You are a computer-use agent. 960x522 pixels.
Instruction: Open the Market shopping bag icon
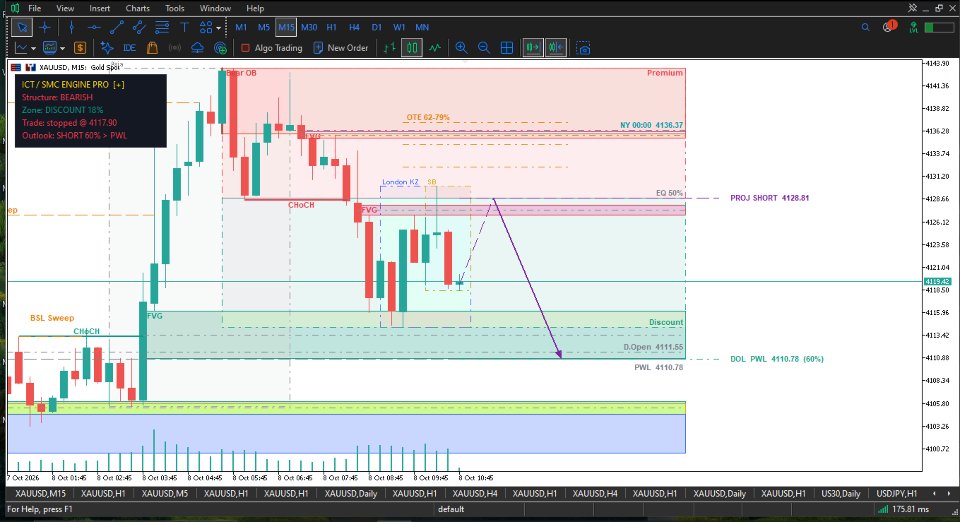pos(152,48)
